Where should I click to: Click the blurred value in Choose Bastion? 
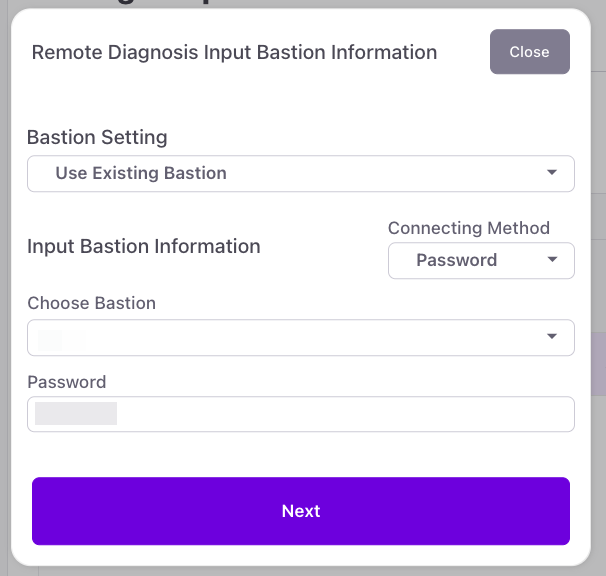[61, 338]
